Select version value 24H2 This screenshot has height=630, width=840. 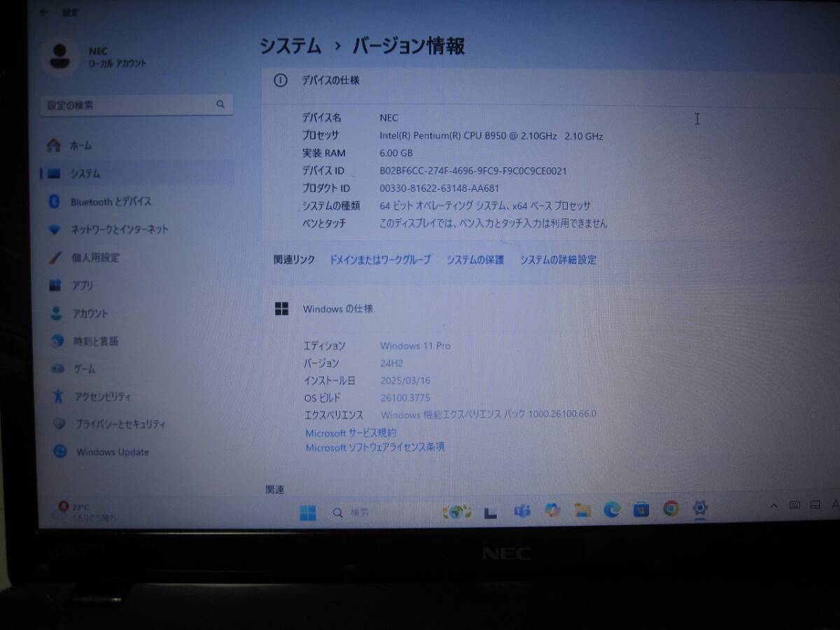392,363
